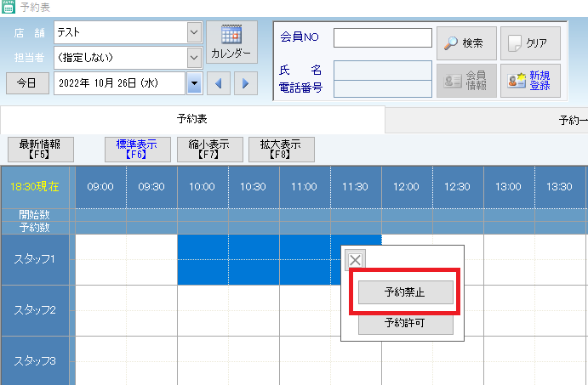Close the popup with the X button

point(355,260)
